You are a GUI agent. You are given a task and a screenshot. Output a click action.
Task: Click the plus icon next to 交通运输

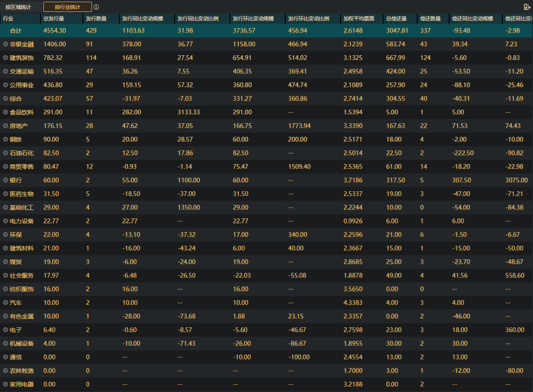pos(5,71)
